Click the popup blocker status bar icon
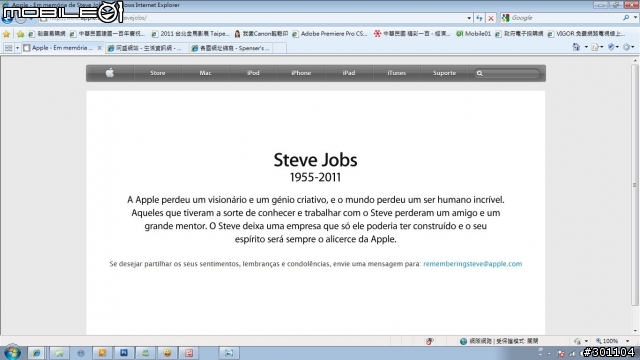640x360 pixels. [x=429, y=341]
